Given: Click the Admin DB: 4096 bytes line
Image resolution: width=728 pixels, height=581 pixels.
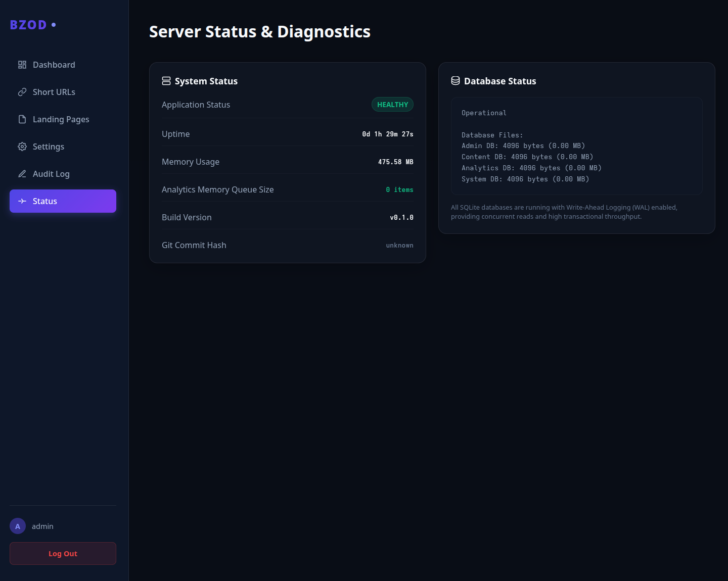Looking at the screenshot, I should 523,146.
